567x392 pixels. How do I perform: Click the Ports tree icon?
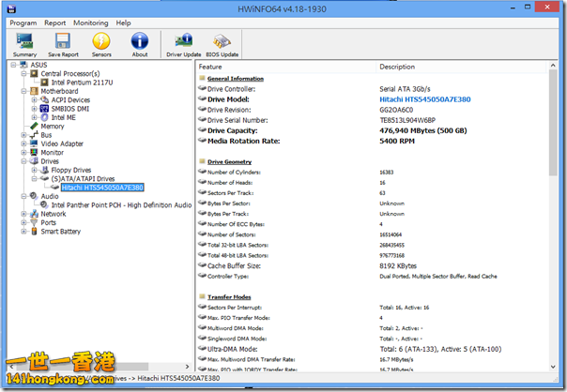click(x=34, y=222)
